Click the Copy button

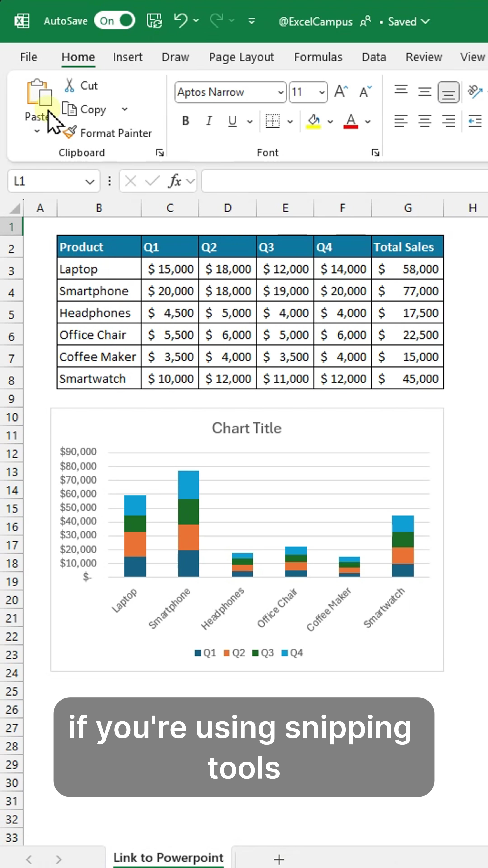pyautogui.click(x=84, y=109)
